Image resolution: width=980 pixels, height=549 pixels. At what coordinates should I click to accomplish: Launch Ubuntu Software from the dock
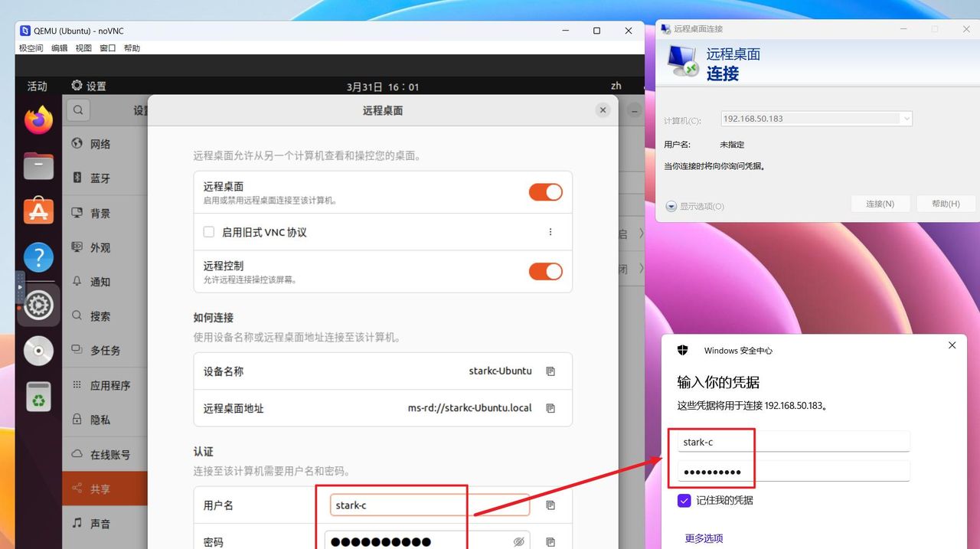pos(38,211)
